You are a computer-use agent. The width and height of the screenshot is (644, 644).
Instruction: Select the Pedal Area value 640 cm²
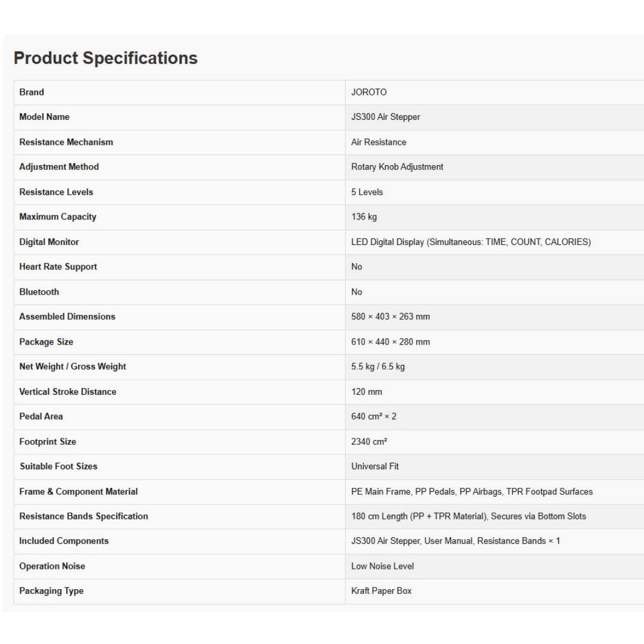coord(374,416)
